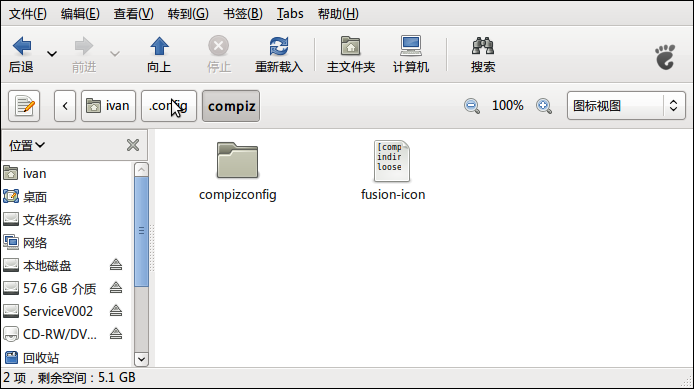Select the fusion-icon text file icon
The height and width of the screenshot is (389, 694).
pos(392,161)
